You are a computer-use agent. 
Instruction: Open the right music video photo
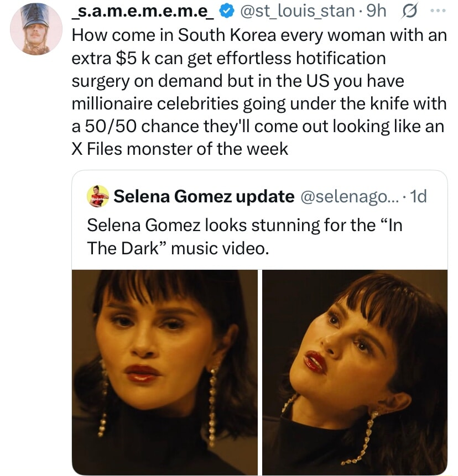[355, 372]
